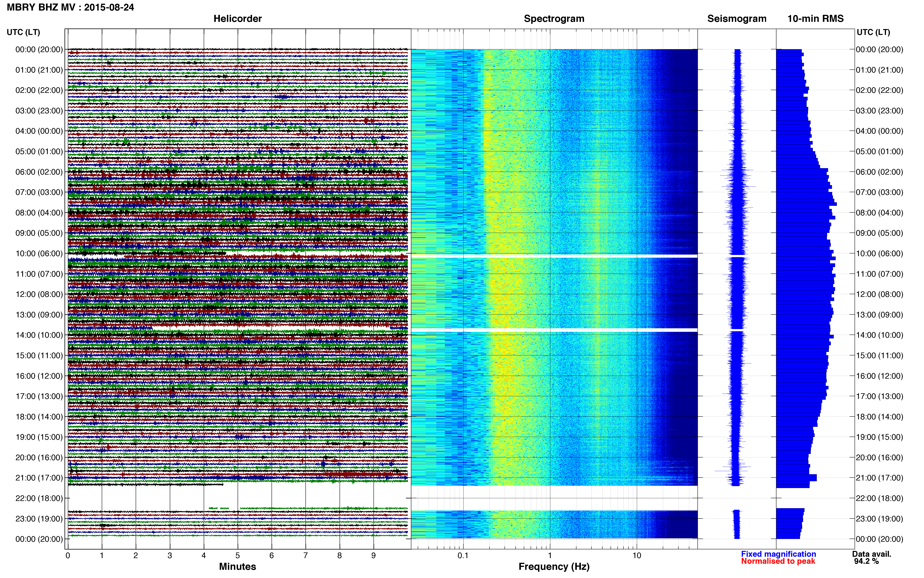Click left-axis time label "22:00 (18:00)"

pos(39,498)
